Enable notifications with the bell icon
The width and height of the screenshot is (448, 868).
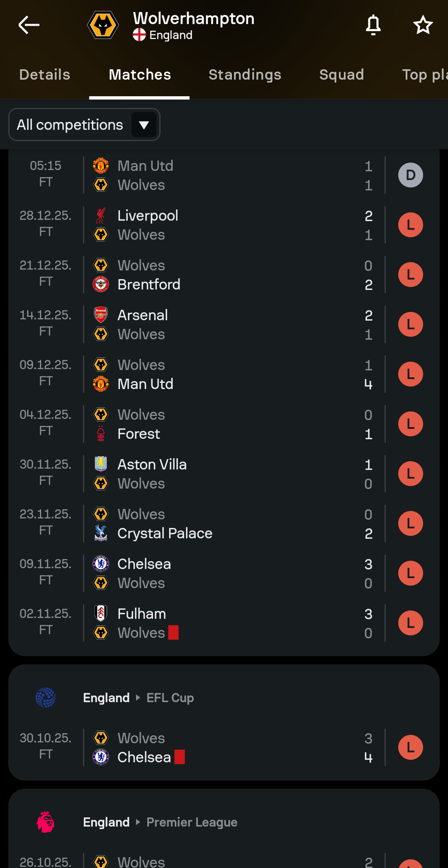tap(373, 25)
